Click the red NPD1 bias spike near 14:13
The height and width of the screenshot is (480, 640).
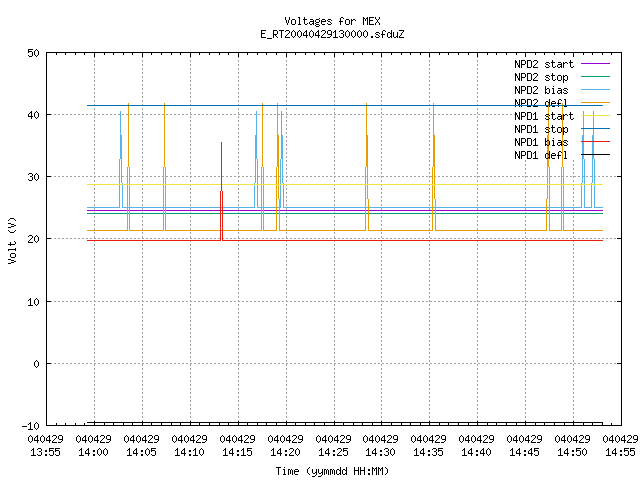click(222, 191)
